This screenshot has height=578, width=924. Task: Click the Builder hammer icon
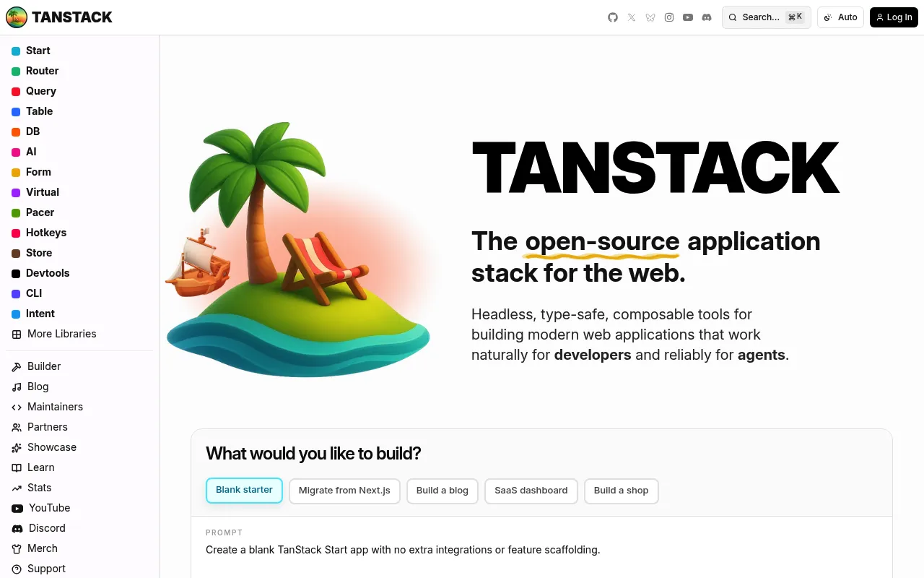17,366
